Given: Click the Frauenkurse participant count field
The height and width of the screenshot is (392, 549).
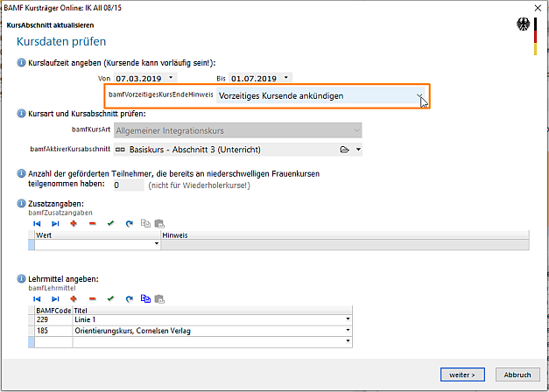Looking at the screenshot, I should [129, 185].
